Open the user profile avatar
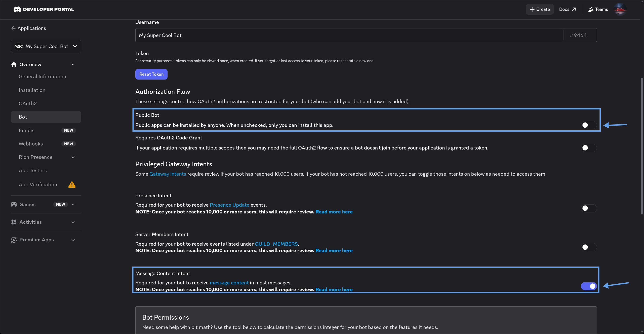This screenshot has width=644, height=334. click(x=620, y=10)
